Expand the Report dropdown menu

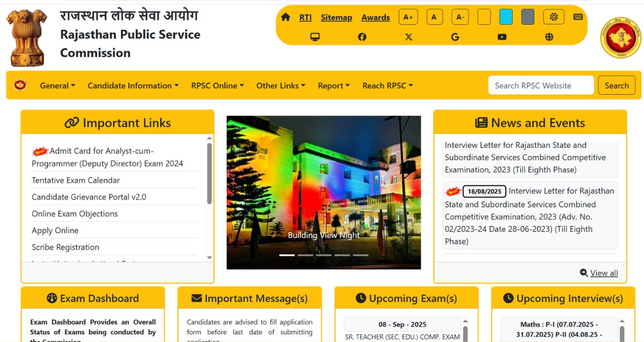pos(334,85)
